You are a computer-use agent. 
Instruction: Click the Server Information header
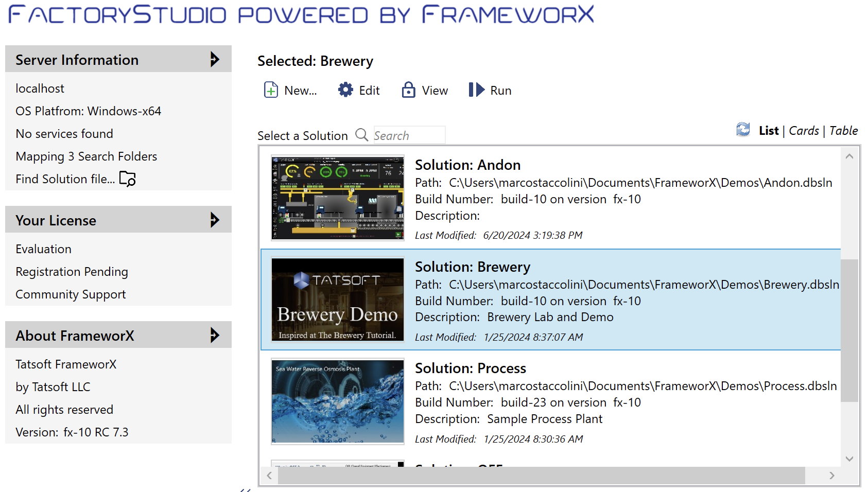[118, 59]
